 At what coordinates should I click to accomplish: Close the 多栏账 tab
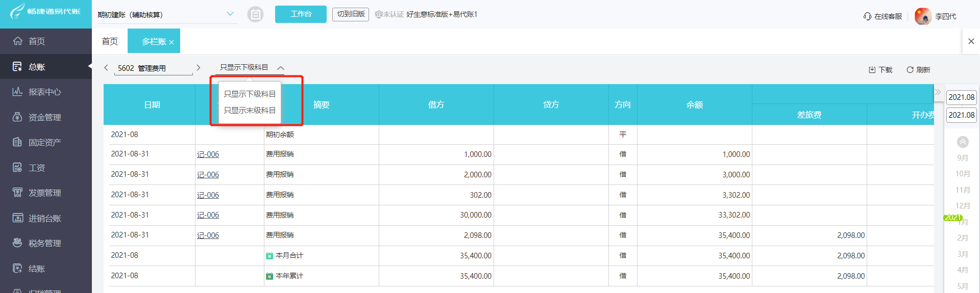171,42
